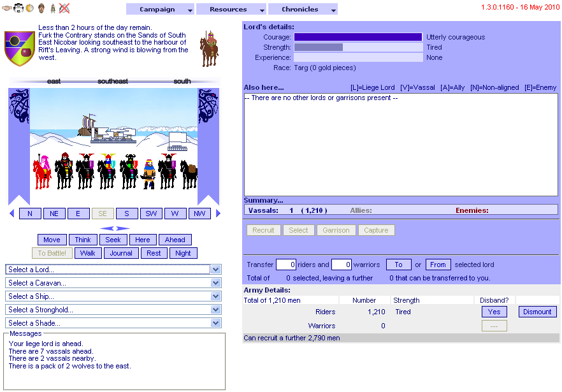Expand the Select a Stronghold dropdown
The image size is (562, 392).
[113, 310]
